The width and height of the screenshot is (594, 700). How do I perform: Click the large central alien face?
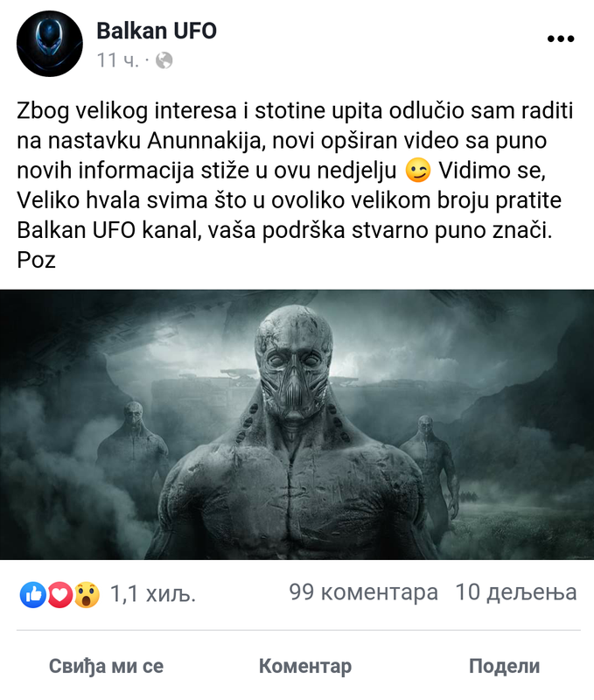294,364
